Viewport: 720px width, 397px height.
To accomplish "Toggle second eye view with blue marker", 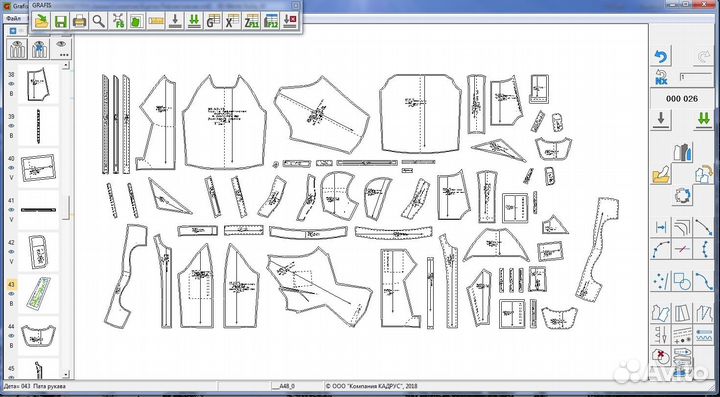I will coord(40,49).
